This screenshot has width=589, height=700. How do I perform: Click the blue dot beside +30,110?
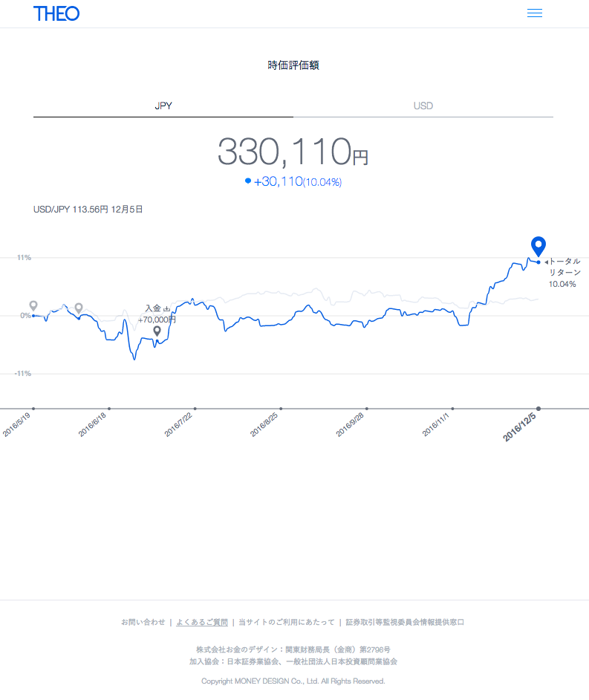coord(247,181)
